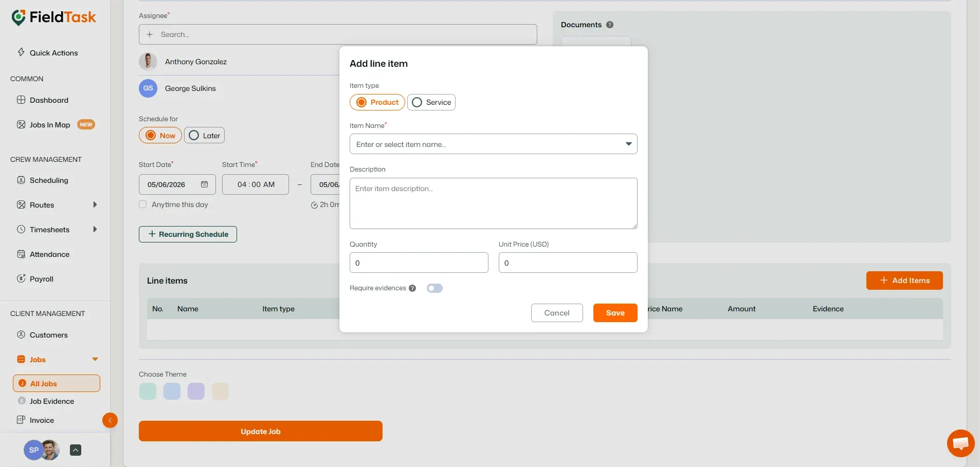
Task: Choose the peach theme swatch
Action: click(x=220, y=391)
